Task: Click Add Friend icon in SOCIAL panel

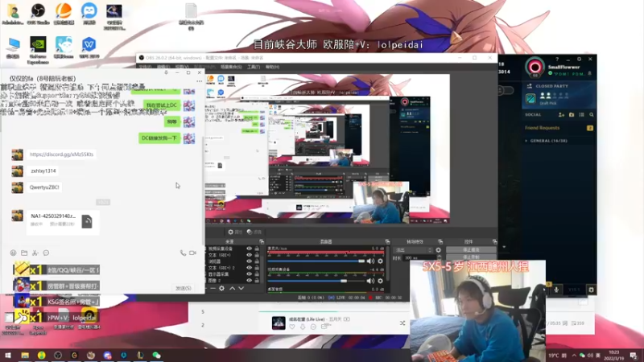Action: point(561,115)
